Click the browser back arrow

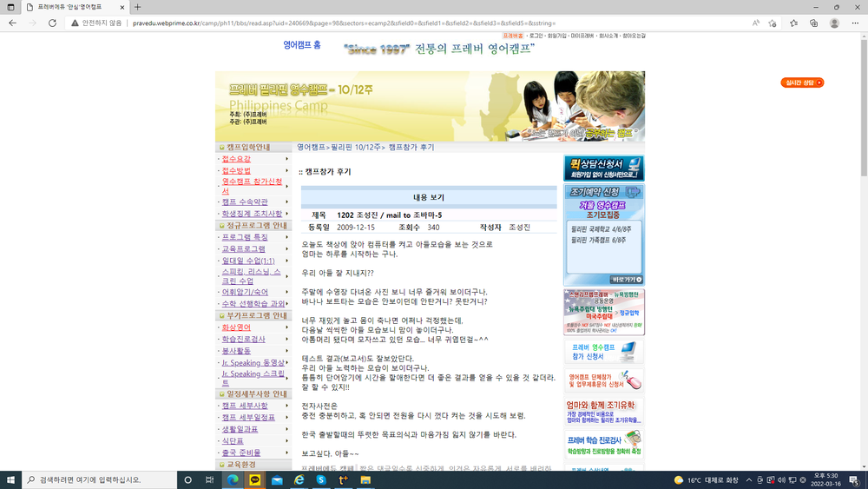coord(12,23)
